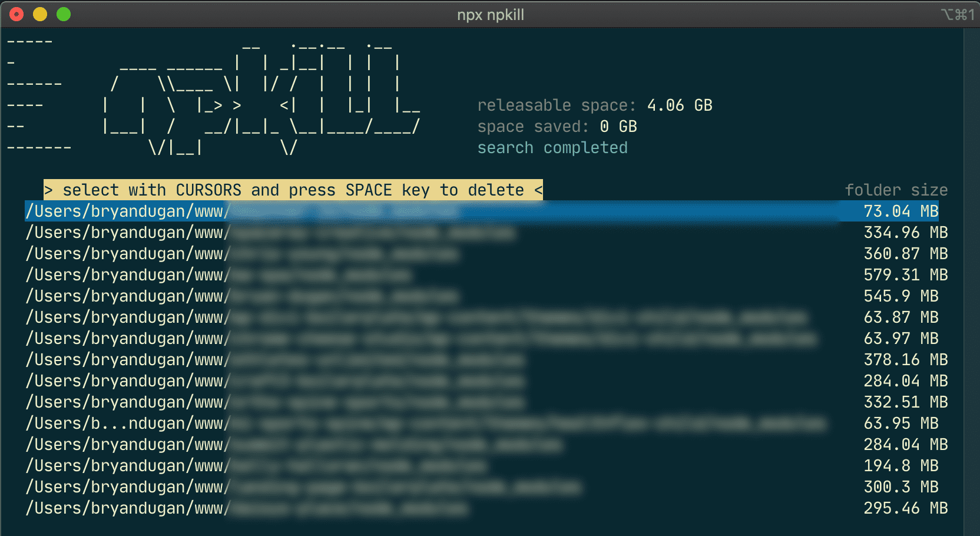Screen dimensions: 980x536
Task: Select the 63.97 MB size value
Action: coord(900,339)
